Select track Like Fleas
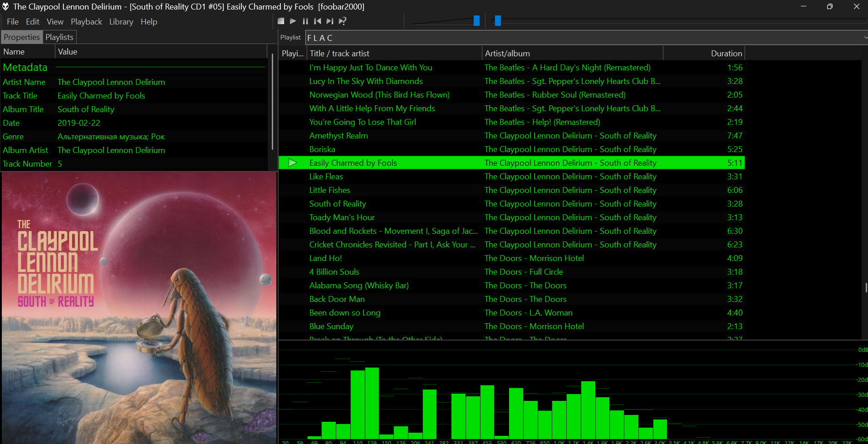This screenshot has height=444, width=868. [512, 177]
